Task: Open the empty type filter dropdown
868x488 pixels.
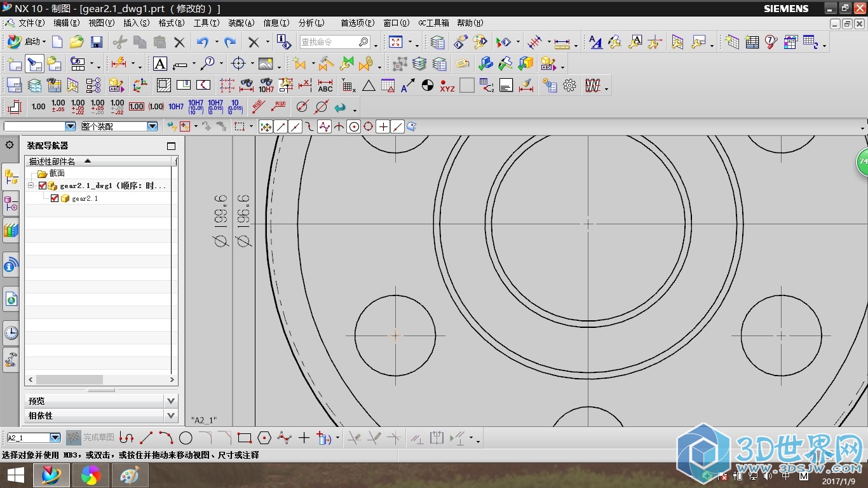Action: (x=71, y=126)
